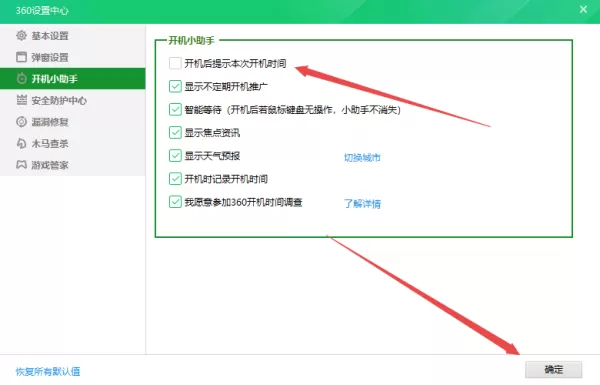Click the 切换城市 link
This screenshot has width=600, height=385.
[362, 157]
